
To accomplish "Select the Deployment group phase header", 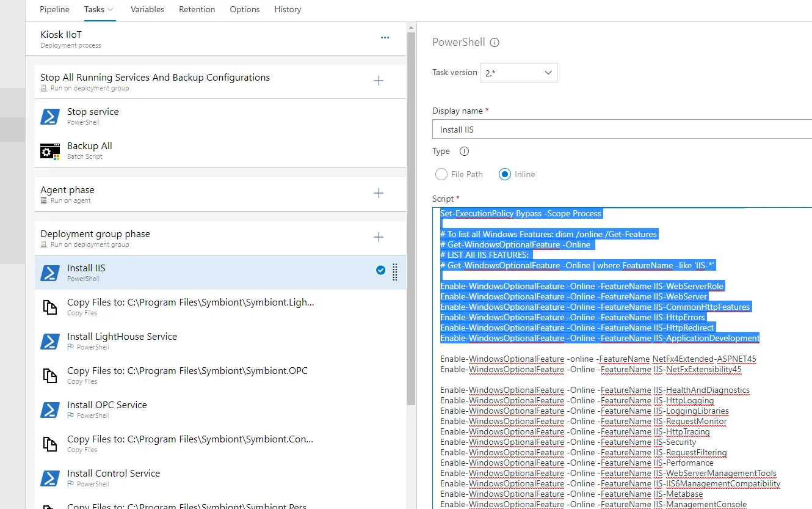I will point(221,238).
